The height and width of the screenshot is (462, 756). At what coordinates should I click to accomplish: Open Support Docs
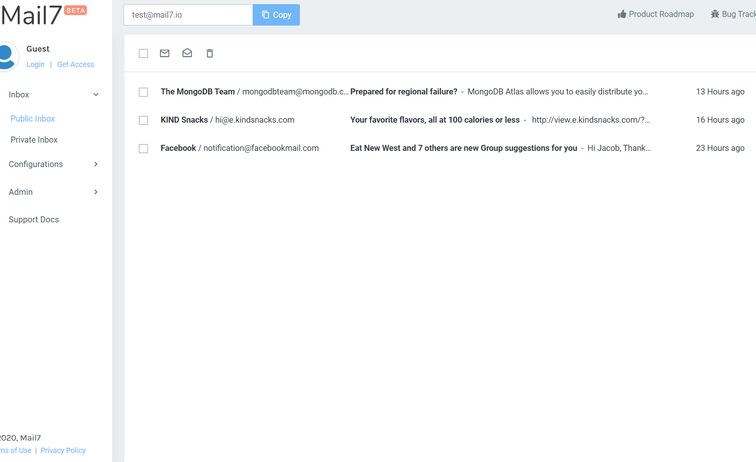[x=34, y=219]
